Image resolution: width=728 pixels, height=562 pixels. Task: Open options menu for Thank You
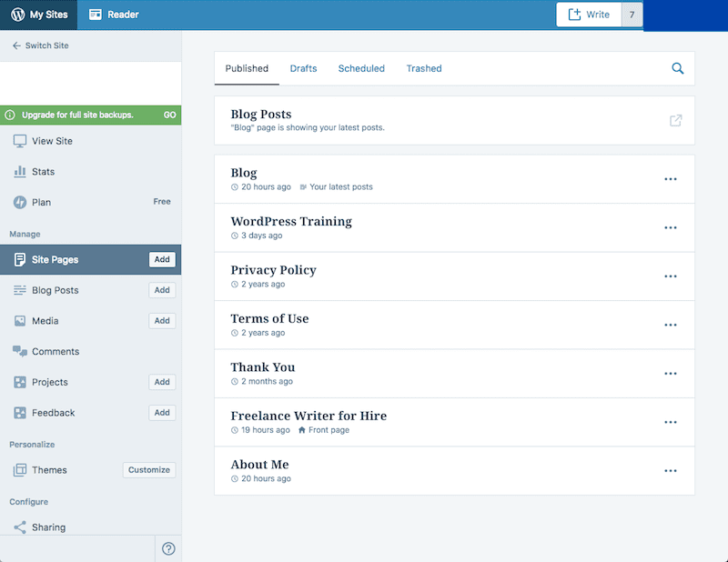670,374
